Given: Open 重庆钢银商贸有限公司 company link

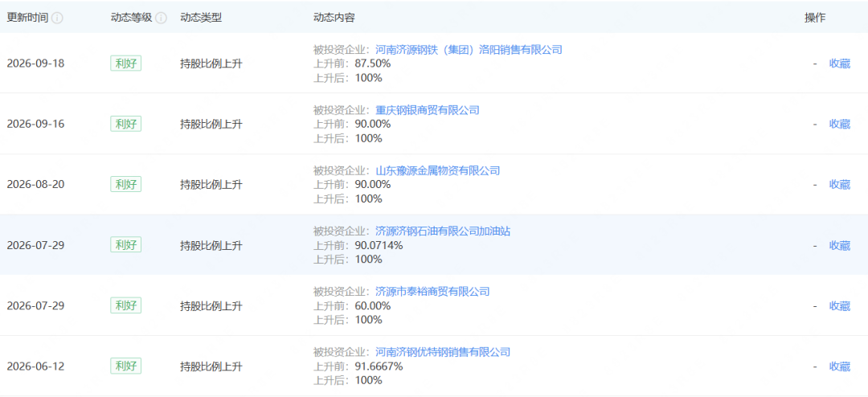Looking at the screenshot, I should 428,110.
